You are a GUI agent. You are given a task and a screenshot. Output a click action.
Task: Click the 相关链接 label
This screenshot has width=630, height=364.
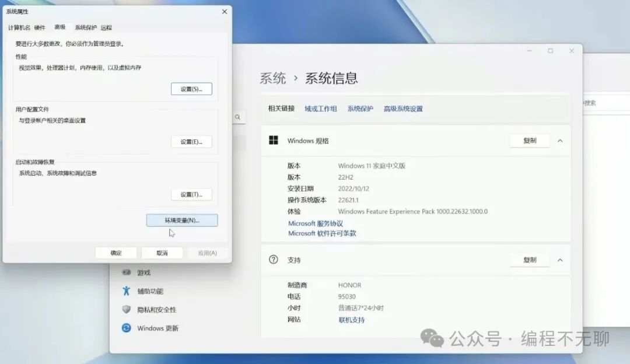(281, 108)
